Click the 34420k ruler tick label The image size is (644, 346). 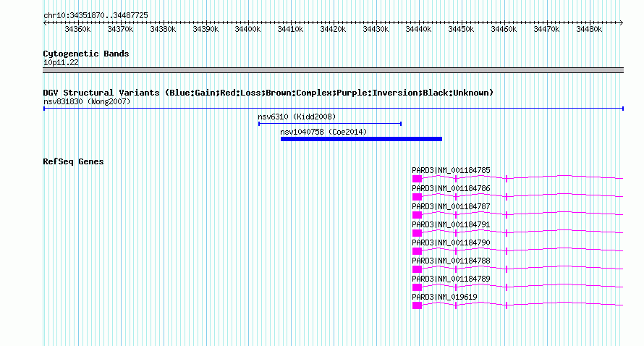point(333,29)
